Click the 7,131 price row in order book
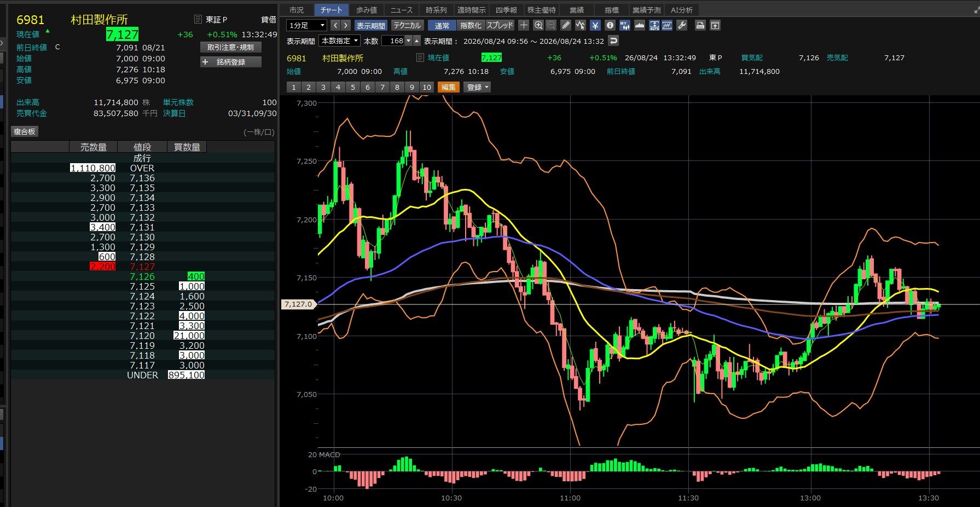This screenshot has height=507, width=980. click(143, 227)
